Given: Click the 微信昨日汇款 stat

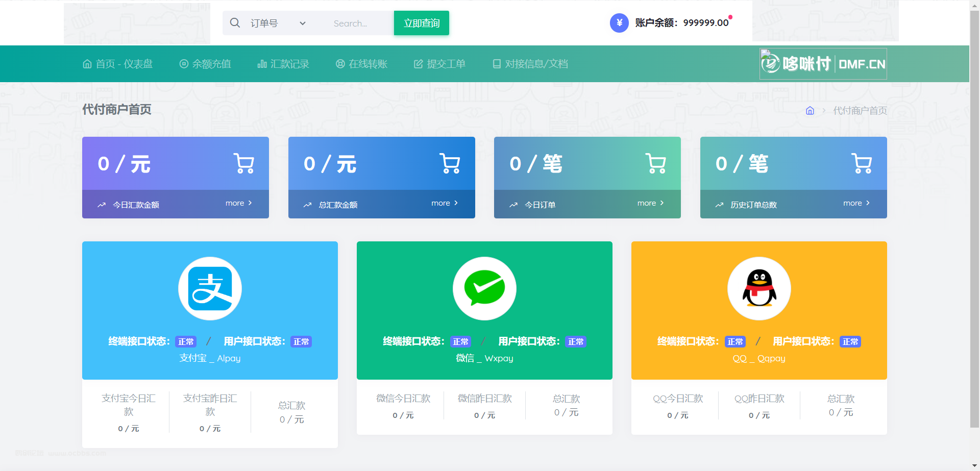Looking at the screenshot, I should click(x=484, y=406).
